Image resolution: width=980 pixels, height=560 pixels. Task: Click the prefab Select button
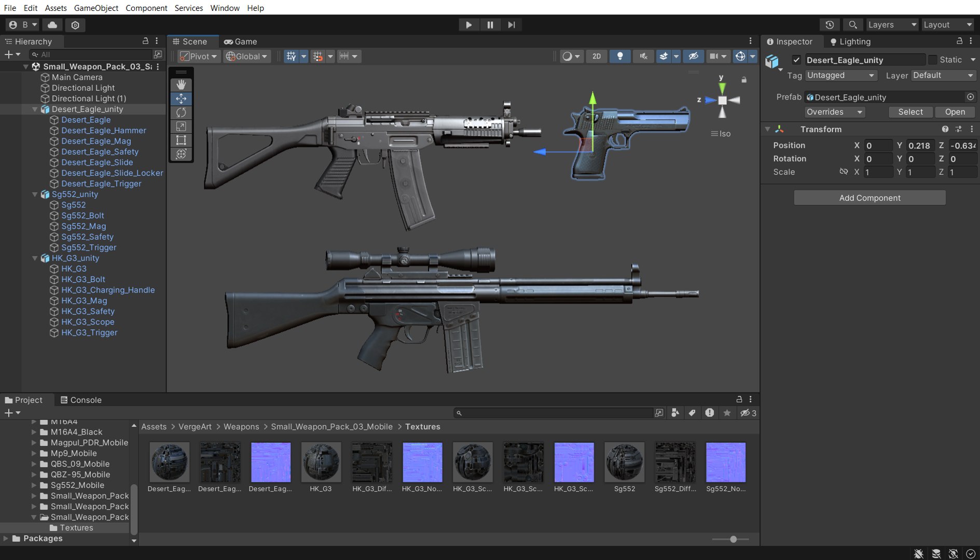click(x=910, y=112)
